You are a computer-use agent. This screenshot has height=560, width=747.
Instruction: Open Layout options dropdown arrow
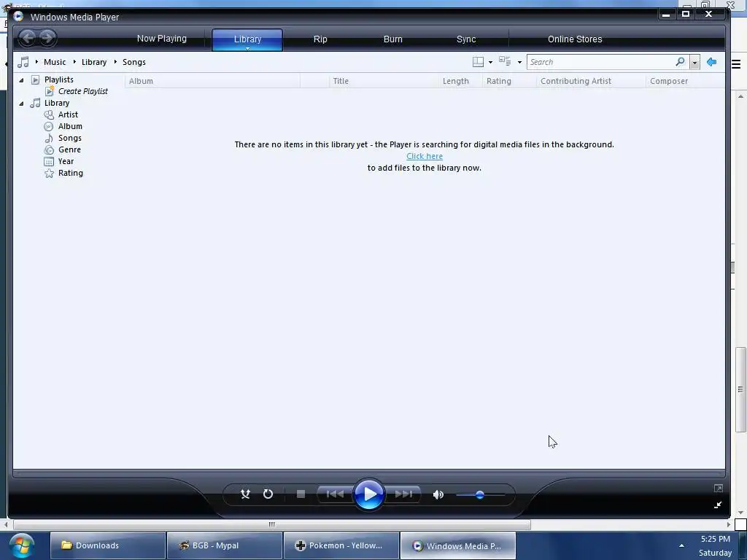490,63
